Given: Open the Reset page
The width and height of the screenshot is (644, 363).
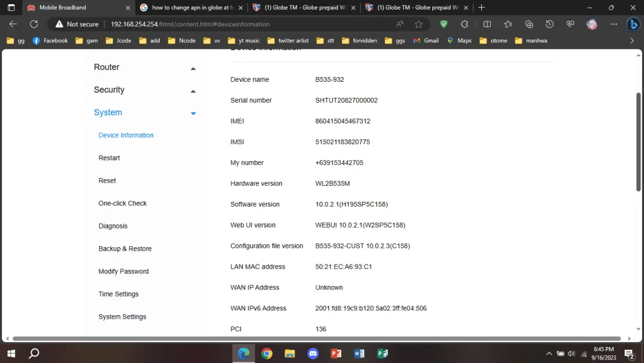Looking at the screenshot, I should 107,180.
